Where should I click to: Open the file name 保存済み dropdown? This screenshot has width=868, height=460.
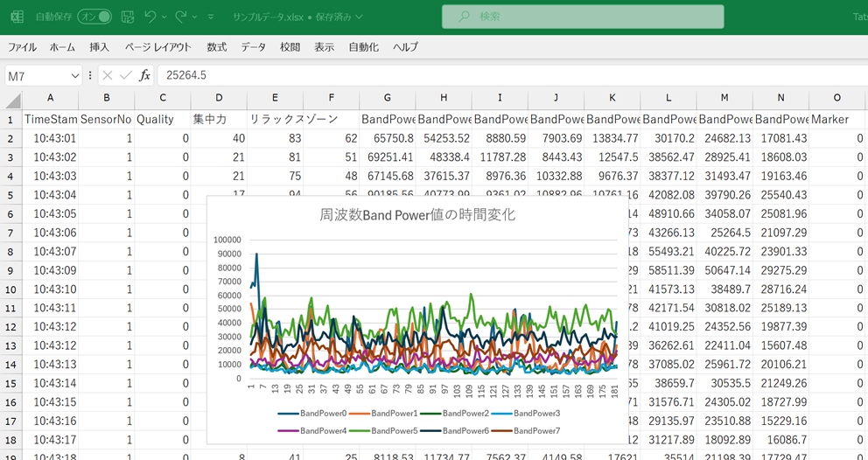point(359,17)
